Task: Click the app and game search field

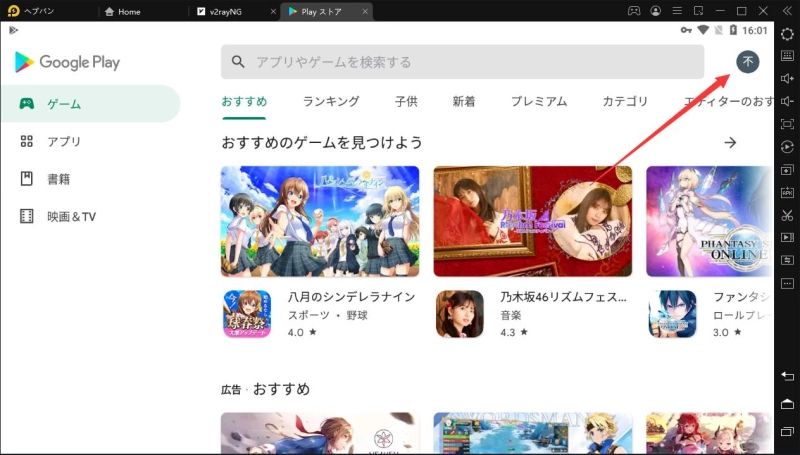Action: pos(460,62)
